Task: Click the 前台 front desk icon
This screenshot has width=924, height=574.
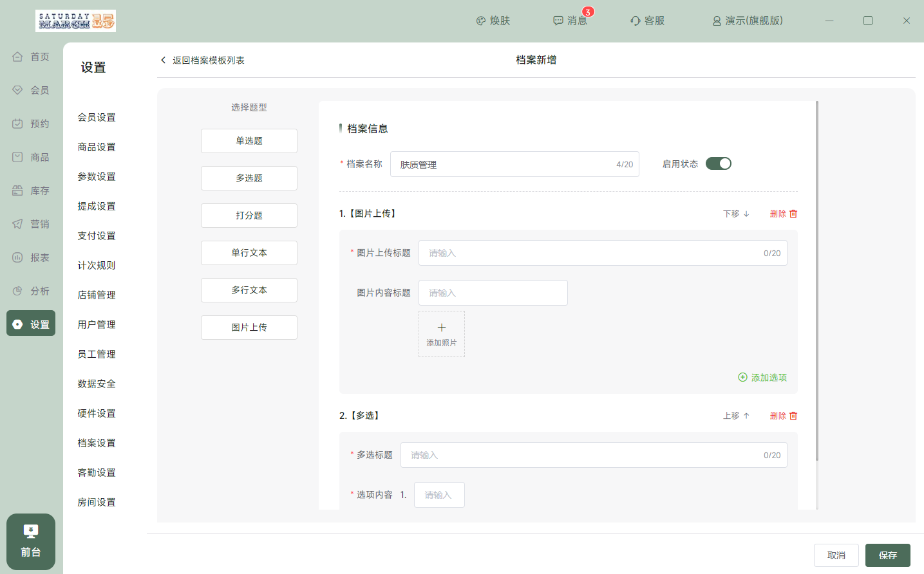Action: [x=31, y=532]
